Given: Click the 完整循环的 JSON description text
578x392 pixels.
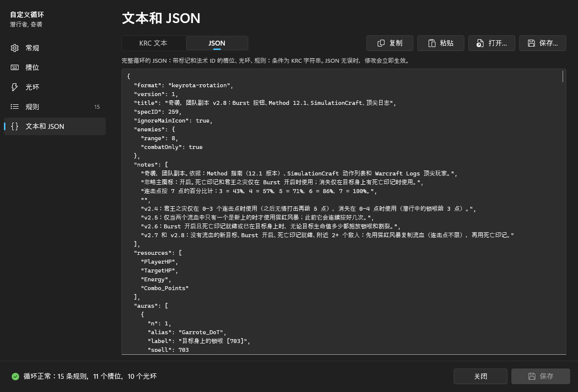Looking at the screenshot, I should pyautogui.click(x=266, y=60).
